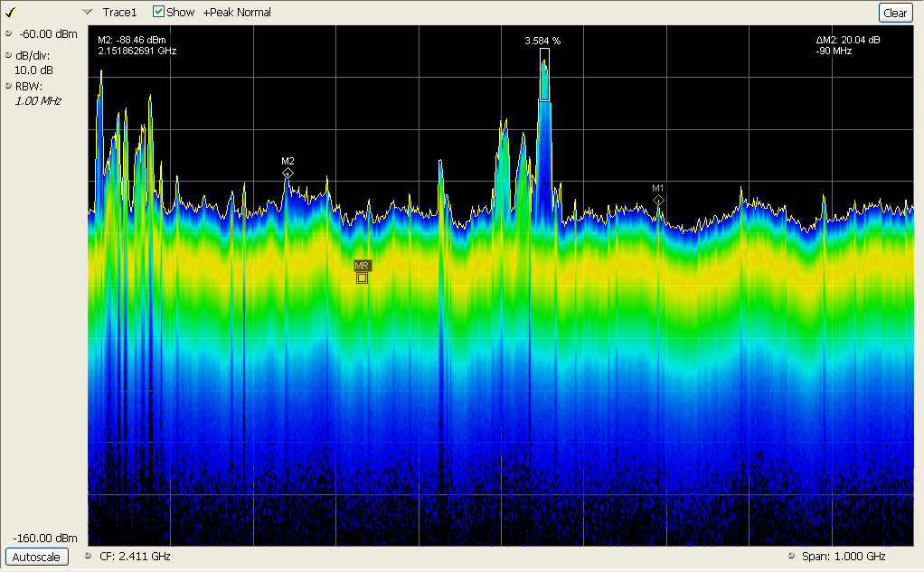Screen dimensions: 924x572
Task: Select the 1.00 MHz RBW value
Action: click(38, 101)
